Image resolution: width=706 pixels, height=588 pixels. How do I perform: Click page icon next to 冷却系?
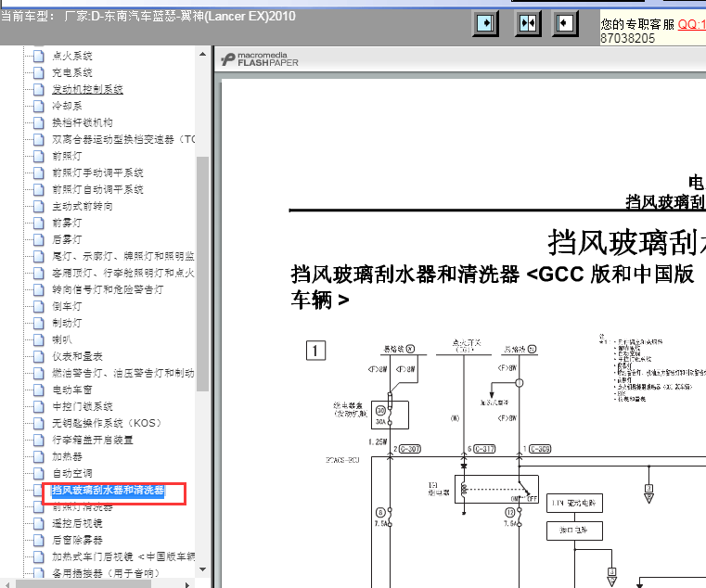coord(39,107)
